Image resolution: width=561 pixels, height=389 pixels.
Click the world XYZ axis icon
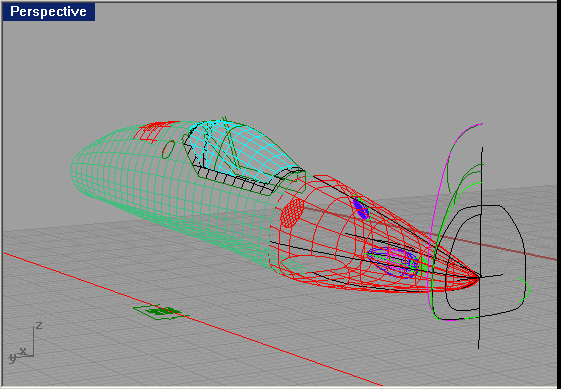[24, 342]
